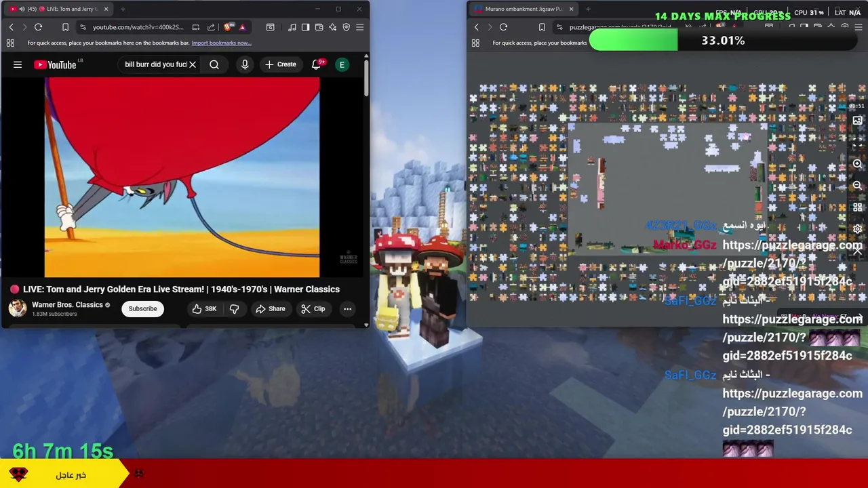Open YouTube notifications bell
868x488 pixels.
pyautogui.click(x=316, y=64)
